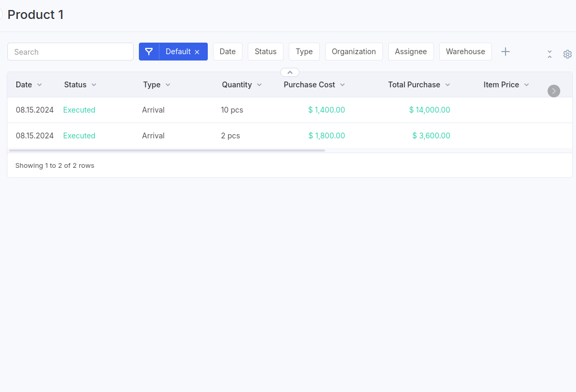
Task: Expand the Status column dropdown arrow
Action: pyautogui.click(x=94, y=85)
